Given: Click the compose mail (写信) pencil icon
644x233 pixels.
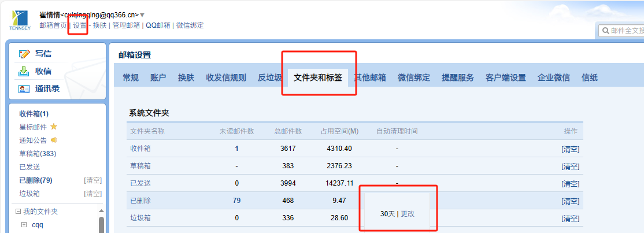Looking at the screenshot, I should coord(24,54).
